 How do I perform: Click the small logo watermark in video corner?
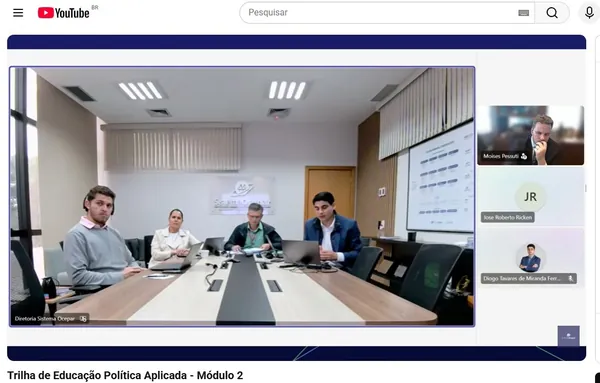coord(569,336)
